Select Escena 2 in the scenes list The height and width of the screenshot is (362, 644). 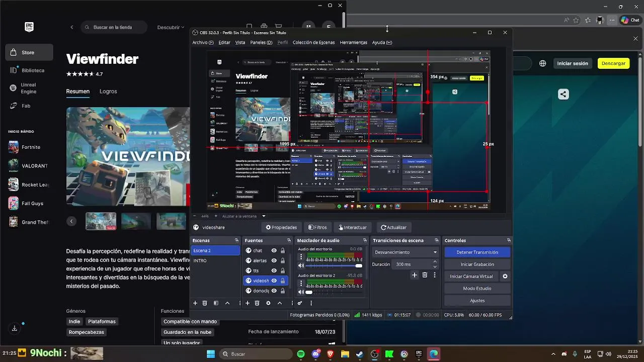(x=215, y=250)
